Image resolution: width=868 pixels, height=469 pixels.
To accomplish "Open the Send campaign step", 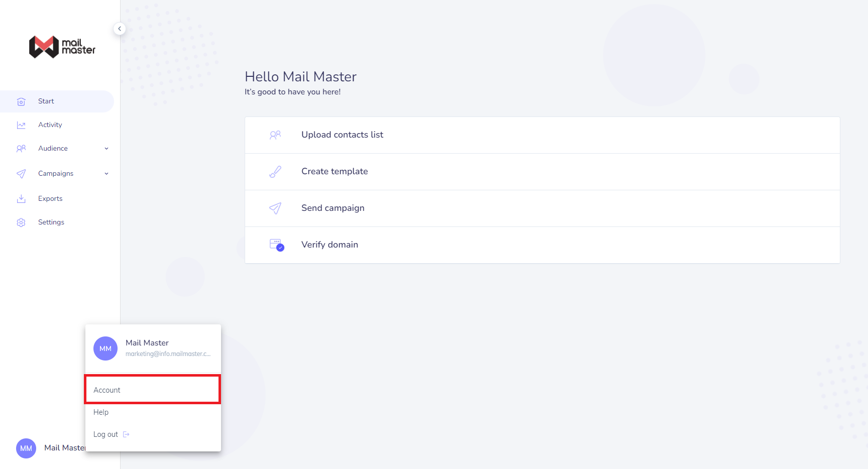I will point(333,208).
